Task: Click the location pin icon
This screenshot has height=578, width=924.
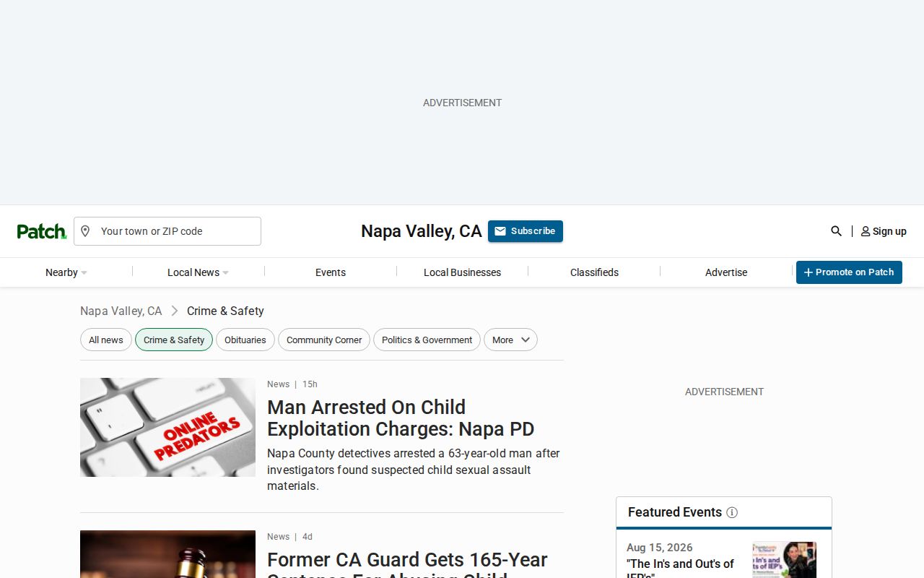Action: (85, 231)
